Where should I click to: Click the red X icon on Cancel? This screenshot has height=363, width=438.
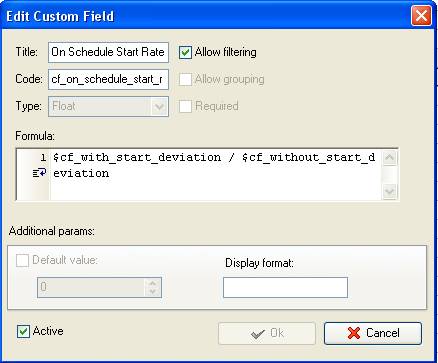click(x=354, y=333)
